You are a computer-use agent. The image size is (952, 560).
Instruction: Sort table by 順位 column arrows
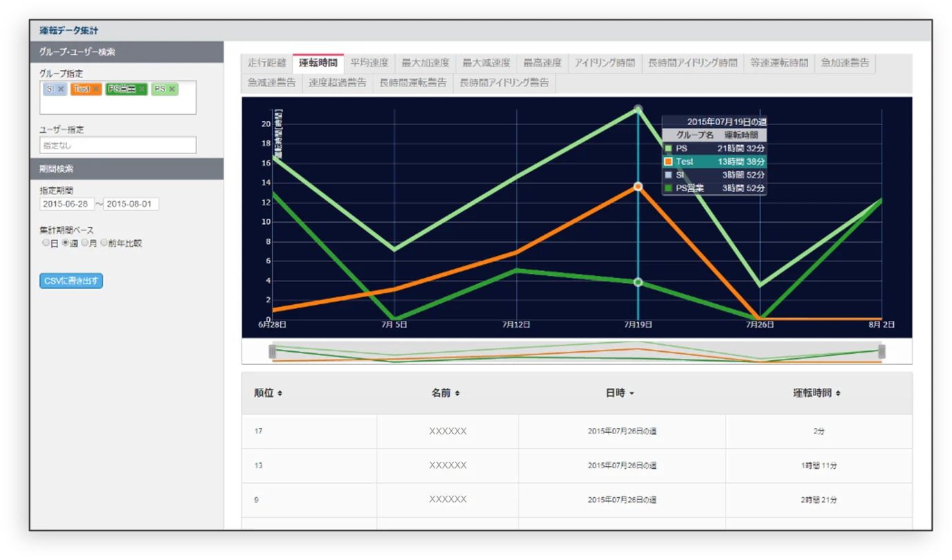coord(280,393)
